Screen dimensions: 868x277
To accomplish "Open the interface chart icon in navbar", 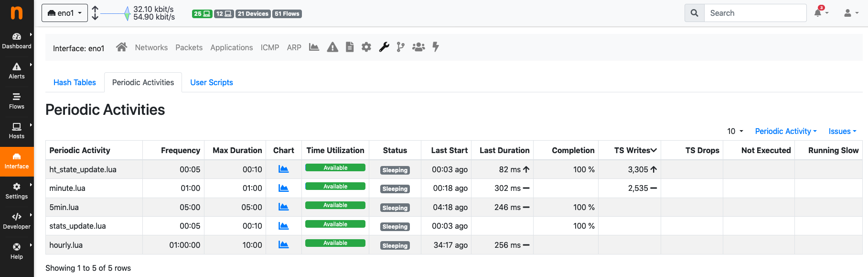I will pos(314,47).
